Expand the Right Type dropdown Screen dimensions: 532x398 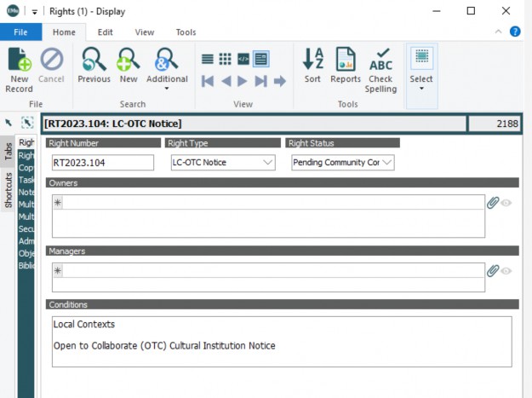pos(268,162)
